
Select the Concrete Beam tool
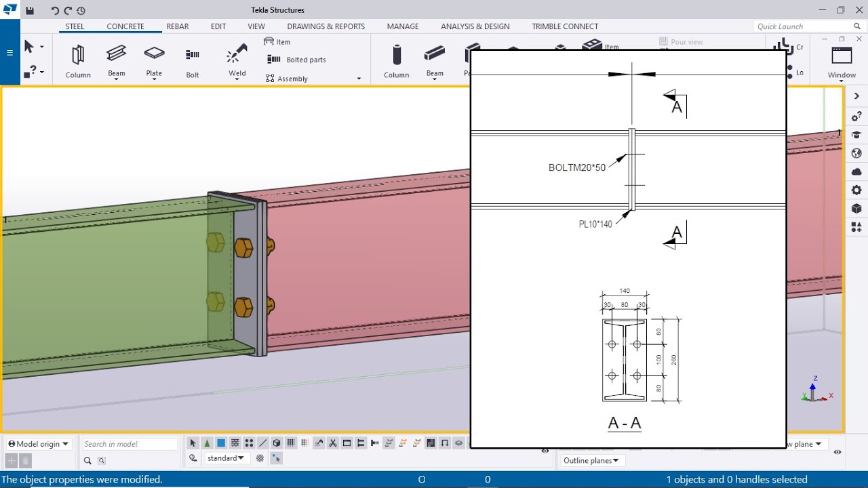(x=435, y=60)
